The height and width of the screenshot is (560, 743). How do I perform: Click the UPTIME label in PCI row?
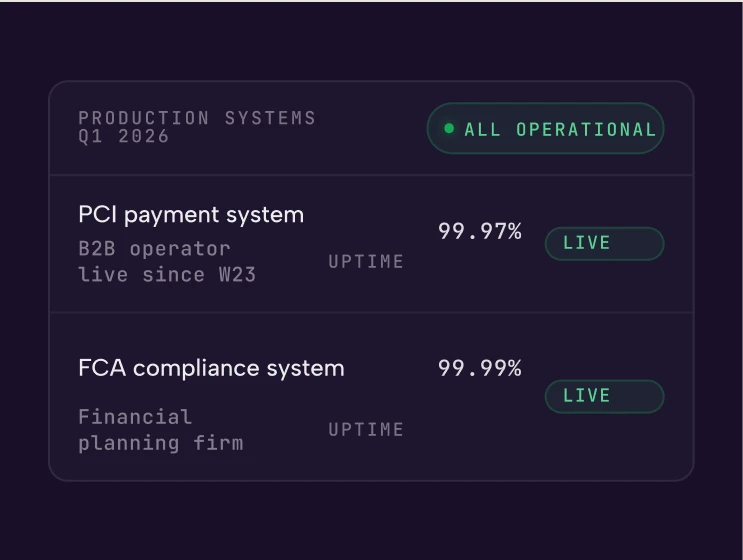(366, 262)
